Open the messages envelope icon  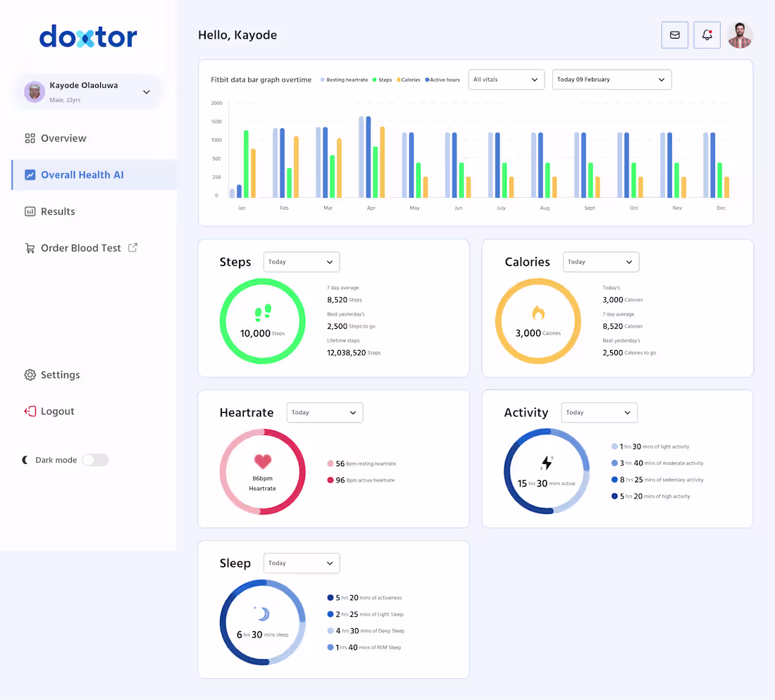[674, 35]
